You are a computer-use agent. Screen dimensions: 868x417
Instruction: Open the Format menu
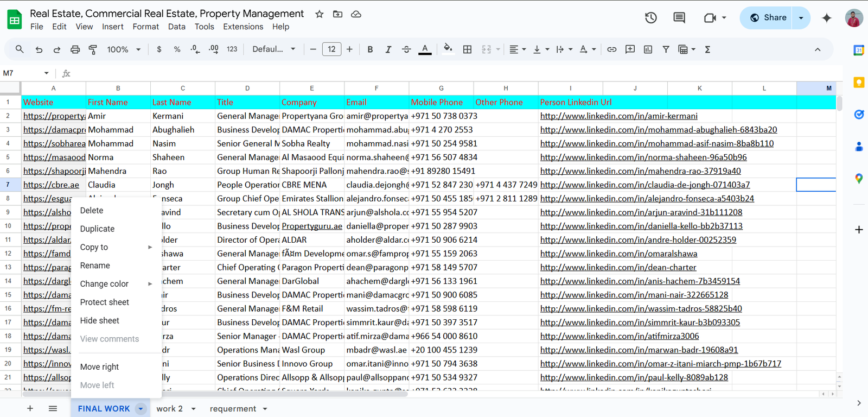coord(145,27)
